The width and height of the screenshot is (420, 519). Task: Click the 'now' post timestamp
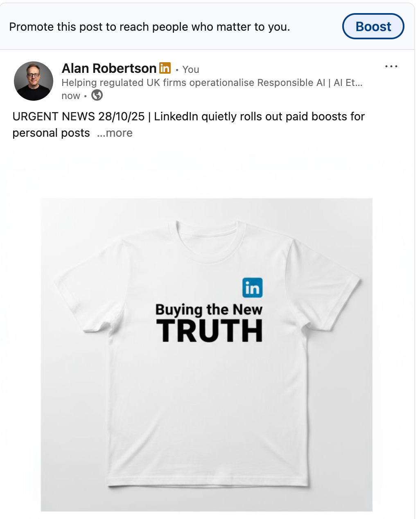coord(71,96)
